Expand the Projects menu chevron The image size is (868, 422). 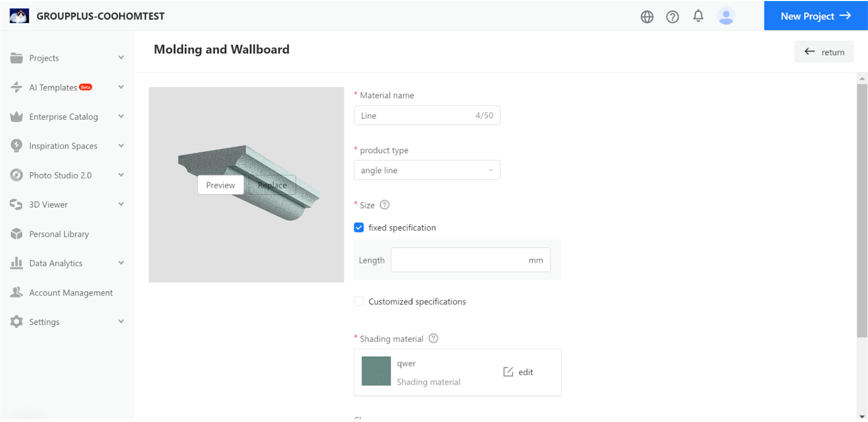tap(121, 57)
